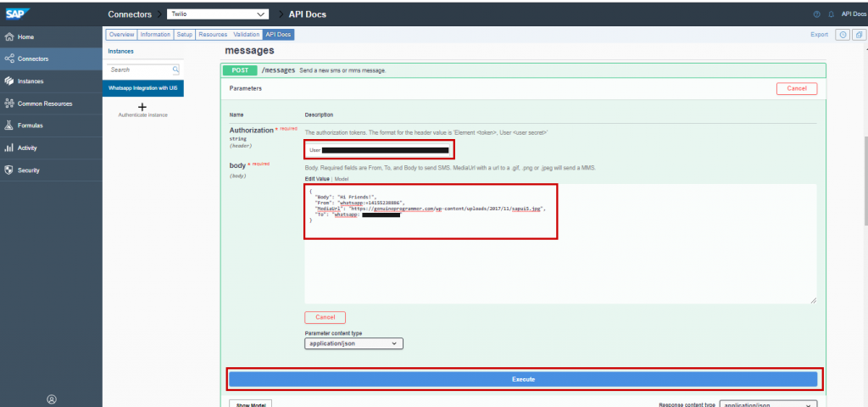Open the Response content type dropdown
Viewport: 868px width, 407px height.
click(768, 404)
